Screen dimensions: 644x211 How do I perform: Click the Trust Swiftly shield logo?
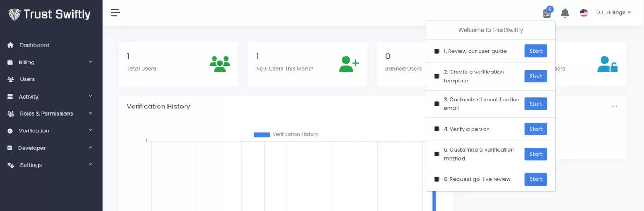pyautogui.click(x=14, y=14)
